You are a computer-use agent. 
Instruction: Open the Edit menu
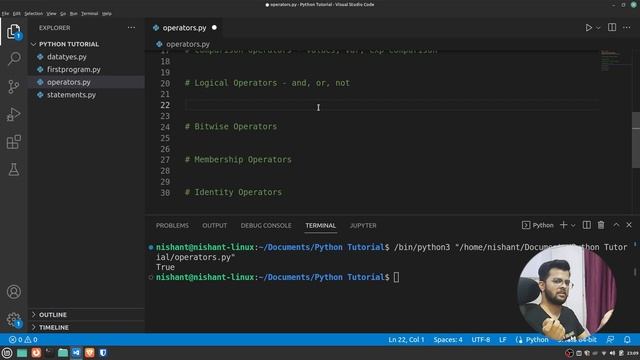tap(16, 13)
